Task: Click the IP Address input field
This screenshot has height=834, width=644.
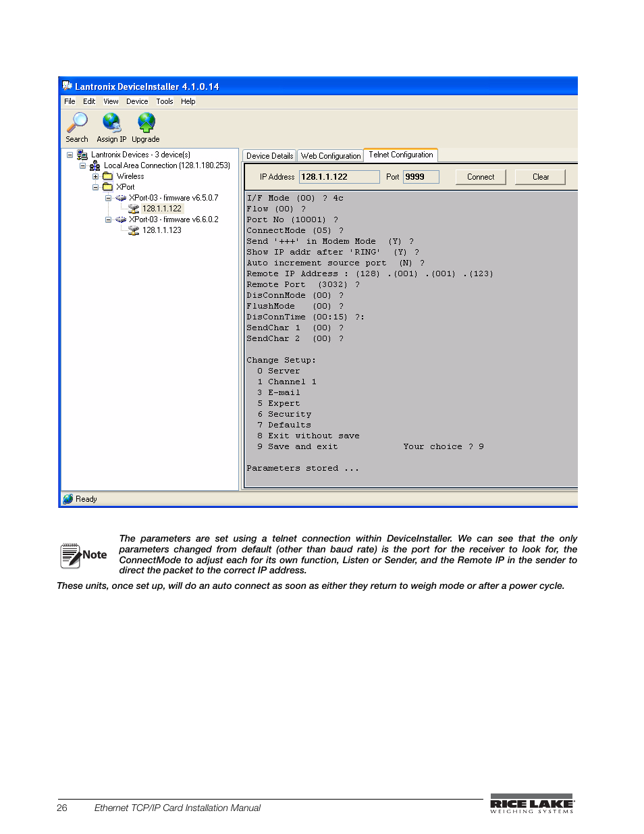Action: pyautogui.click(x=340, y=177)
